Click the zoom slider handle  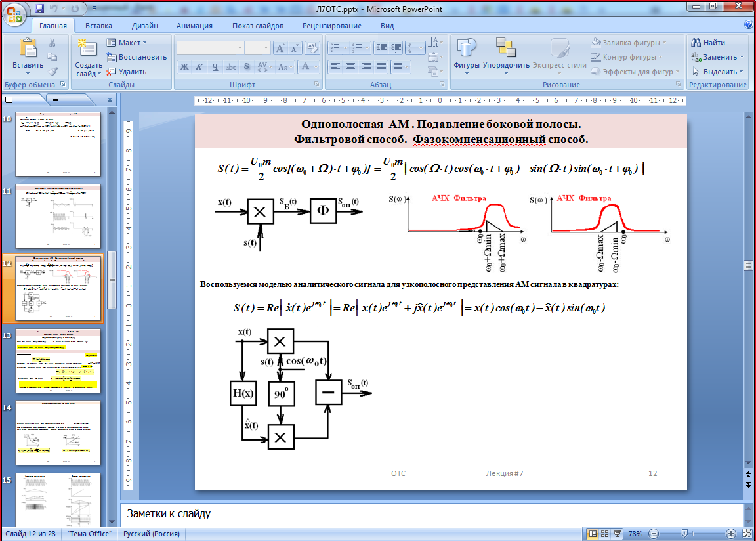click(x=685, y=534)
